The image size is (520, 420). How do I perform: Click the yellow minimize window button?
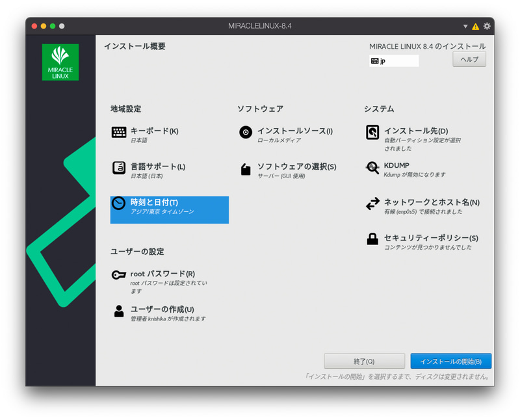pos(43,26)
